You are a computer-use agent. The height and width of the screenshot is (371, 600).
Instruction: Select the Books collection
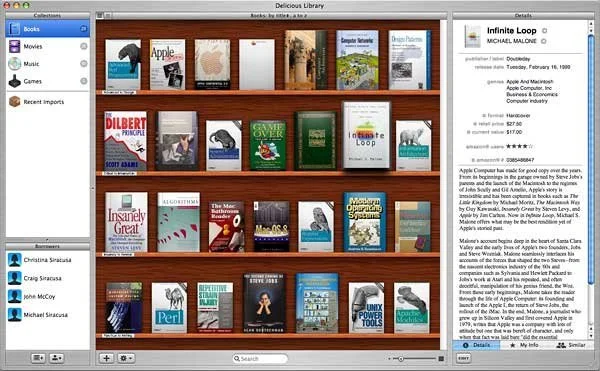click(47, 29)
